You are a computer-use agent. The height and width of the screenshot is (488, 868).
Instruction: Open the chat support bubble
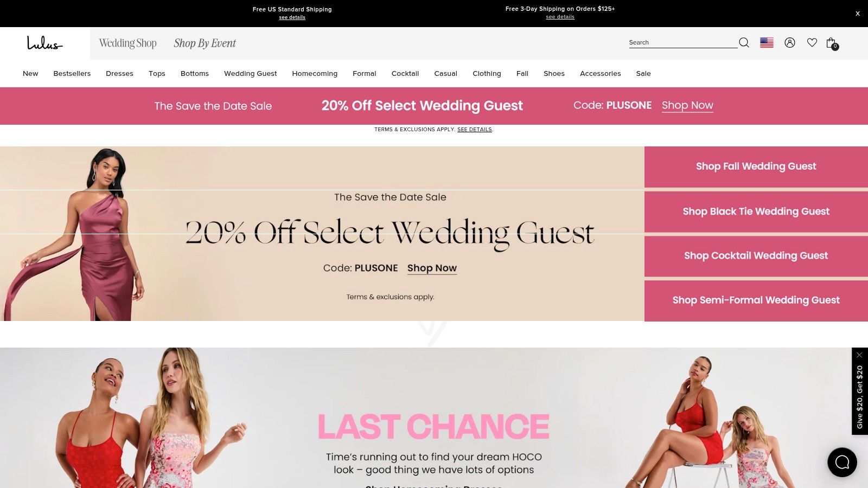(x=842, y=462)
